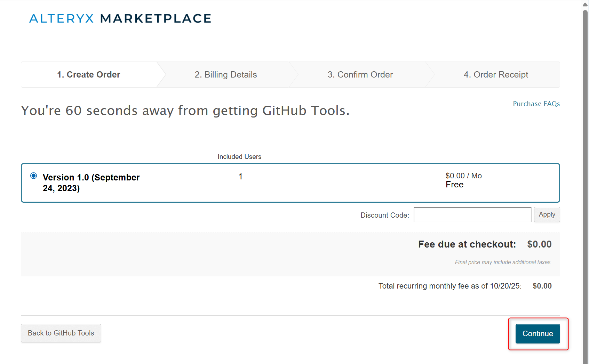This screenshot has width=589, height=364.
Task: Click the Alteryx Marketplace logo
Action: point(120,18)
